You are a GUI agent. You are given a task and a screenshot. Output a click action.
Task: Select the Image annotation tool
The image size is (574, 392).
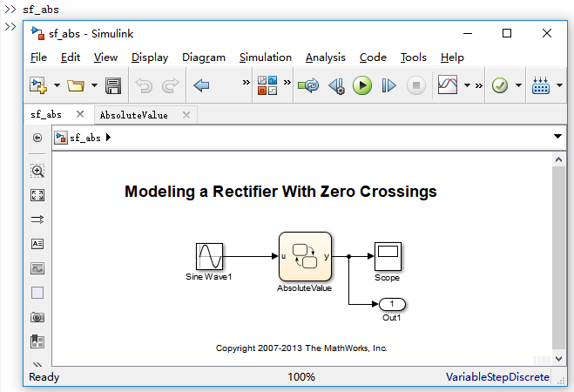(x=37, y=268)
